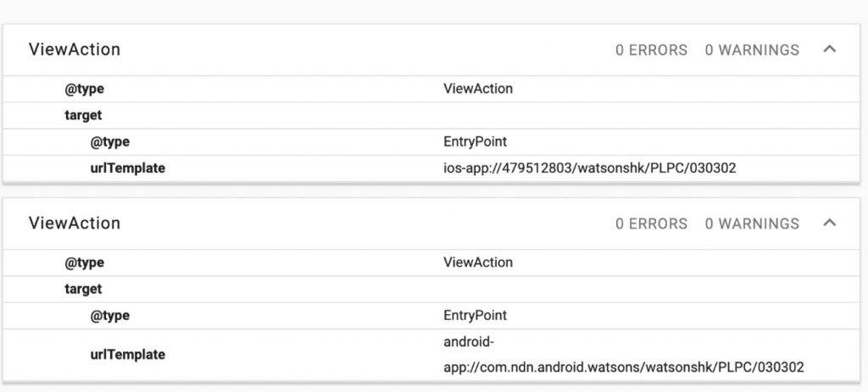Viewport: 868px width, 392px height.
Task: Select the android-app://com.ndn.android.watsons urlTemplate value
Action: pyautogui.click(x=623, y=355)
